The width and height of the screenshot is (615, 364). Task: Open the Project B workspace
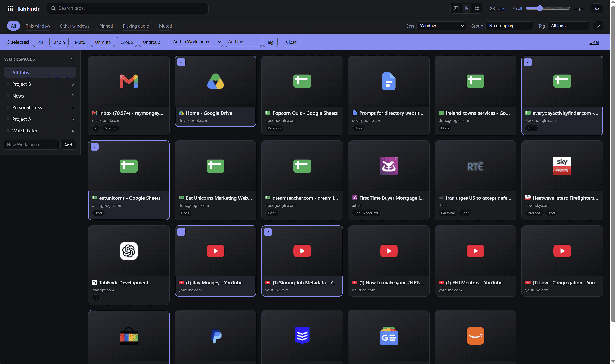click(40, 84)
